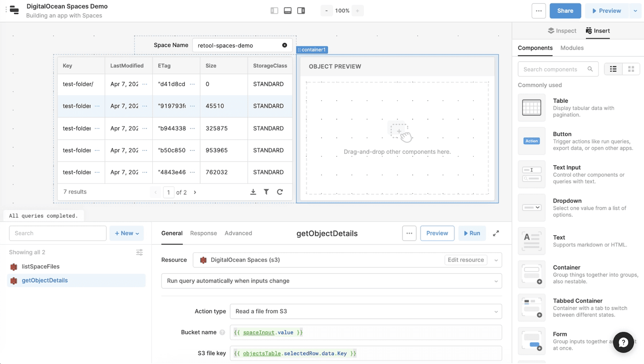
Task: Expand the query editor to full size
Action: 496,233
